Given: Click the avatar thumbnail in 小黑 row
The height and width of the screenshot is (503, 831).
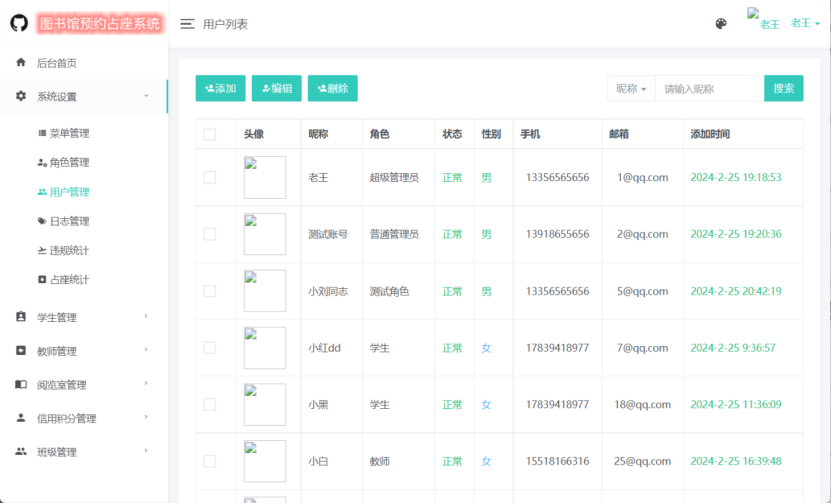Looking at the screenshot, I should [264, 404].
